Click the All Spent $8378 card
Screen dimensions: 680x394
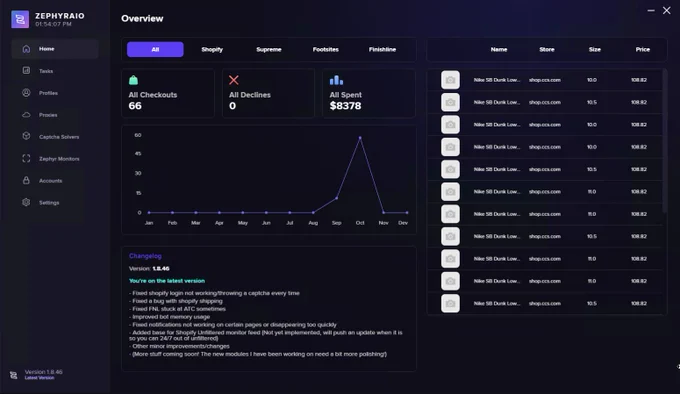pyautogui.click(x=369, y=93)
